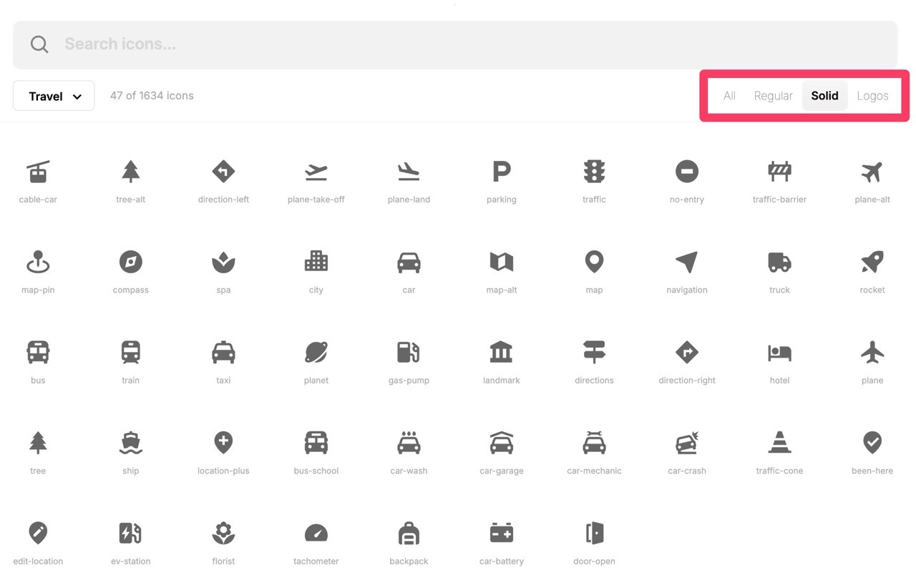Pick the bus icon

(38, 353)
